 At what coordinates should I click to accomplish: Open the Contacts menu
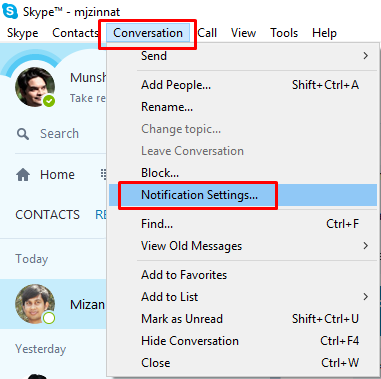(x=75, y=33)
